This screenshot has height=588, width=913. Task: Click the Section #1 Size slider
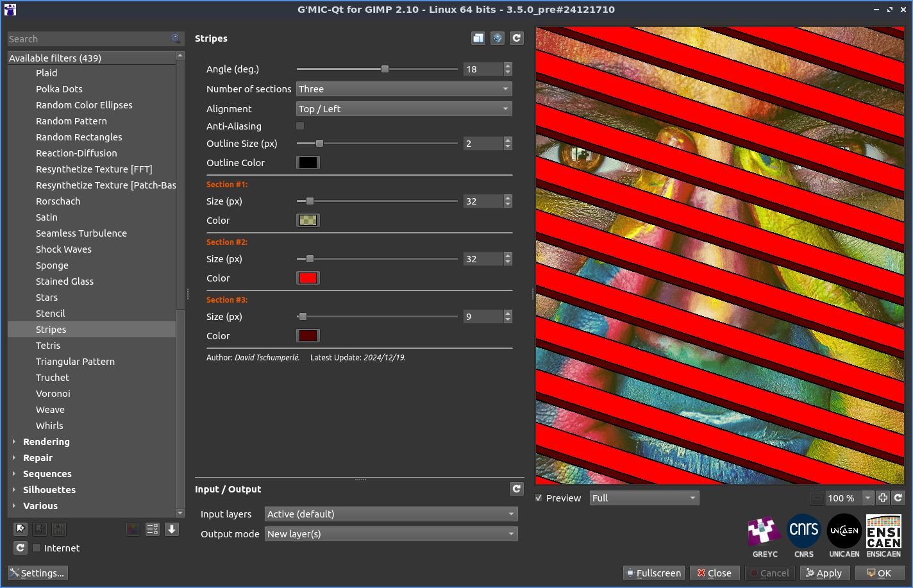coord(377,201)
